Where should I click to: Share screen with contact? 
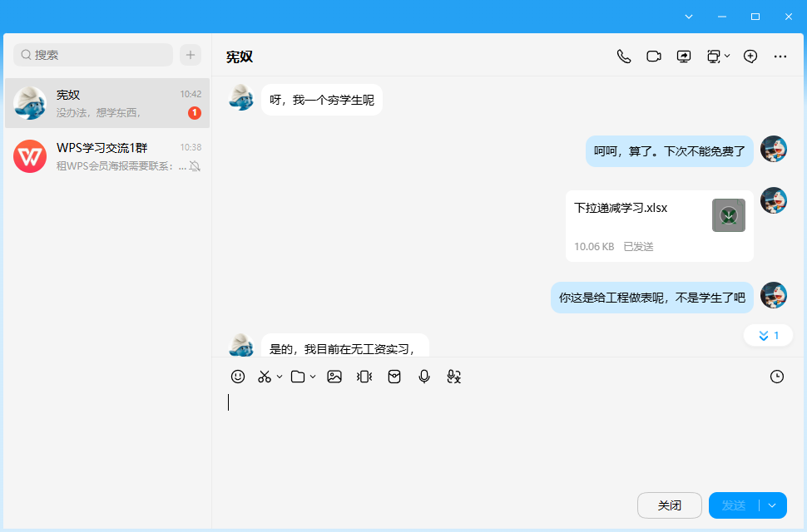coord(684,57)
